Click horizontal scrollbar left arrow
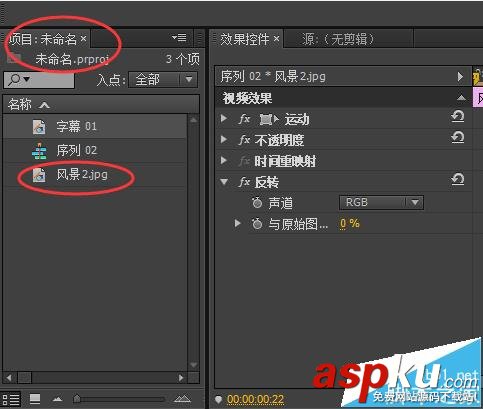 click(x=9, y=378)
